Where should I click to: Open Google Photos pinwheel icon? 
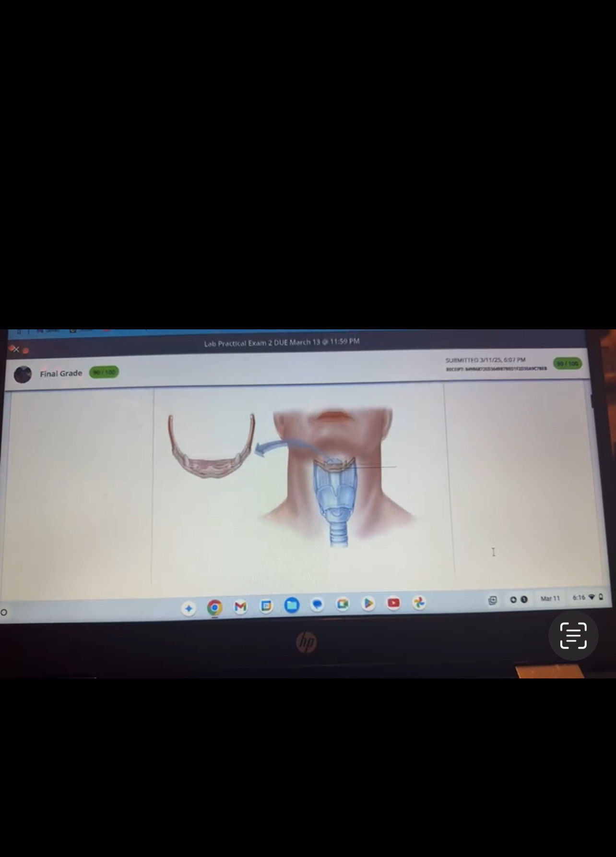pyautogui.click(x=419, y=603)
